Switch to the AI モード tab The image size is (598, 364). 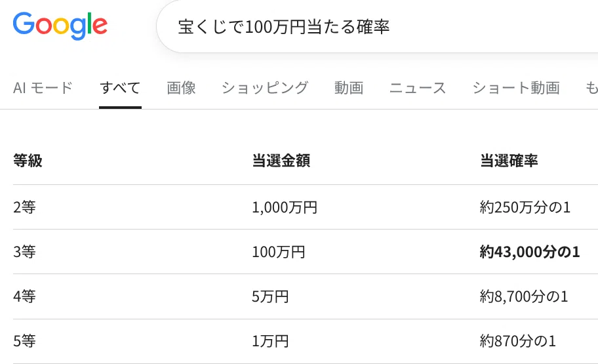43,88
